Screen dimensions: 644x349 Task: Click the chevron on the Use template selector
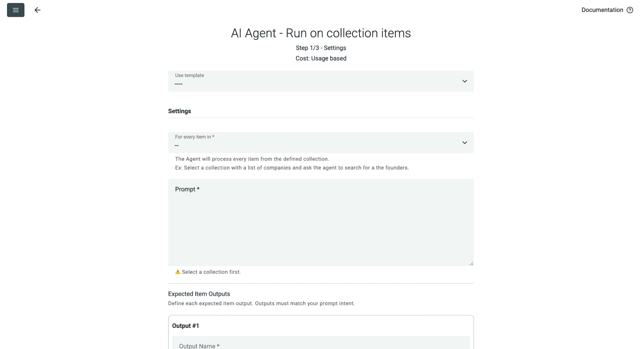click(464, 81)
